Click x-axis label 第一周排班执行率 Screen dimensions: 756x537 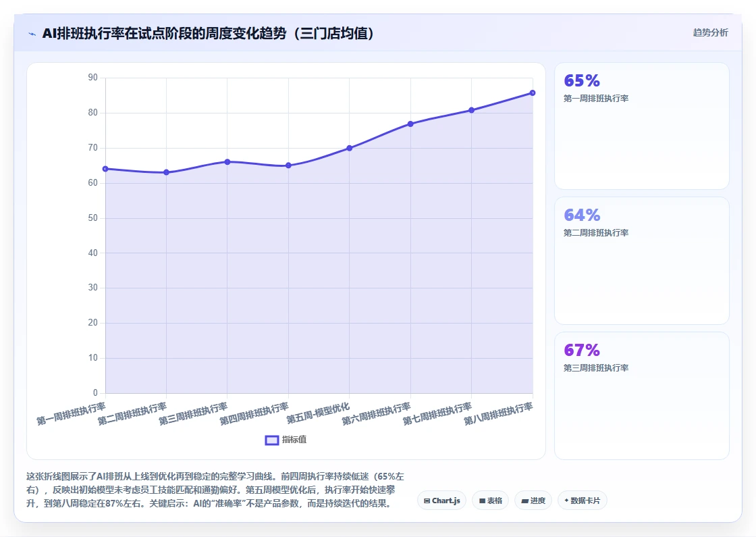click(71, 414)
